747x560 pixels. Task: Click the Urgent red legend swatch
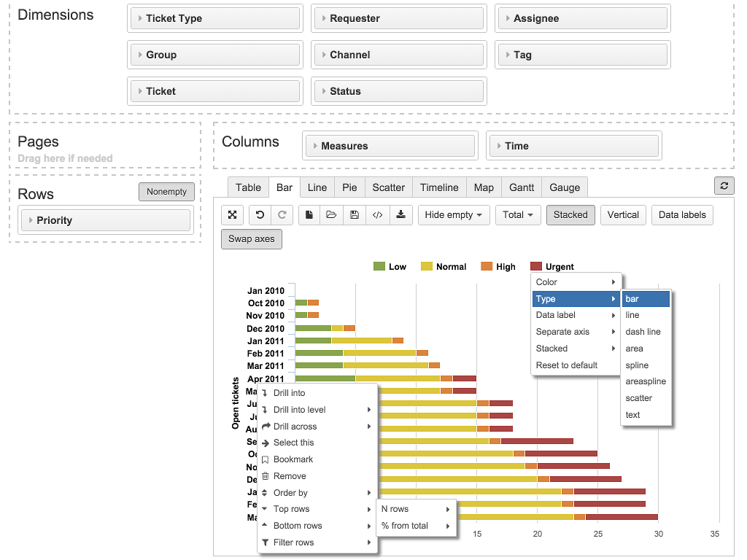[x=536, y=267]
